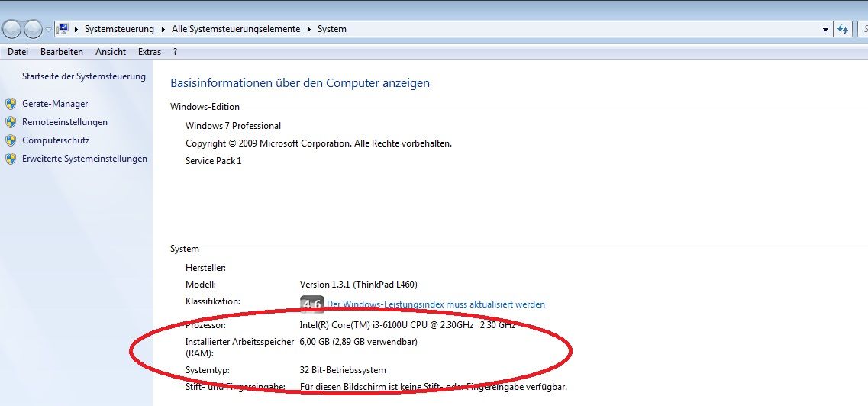
Task: Click shield icon beside Remoteeinstellungen
Action: point(11,122)
